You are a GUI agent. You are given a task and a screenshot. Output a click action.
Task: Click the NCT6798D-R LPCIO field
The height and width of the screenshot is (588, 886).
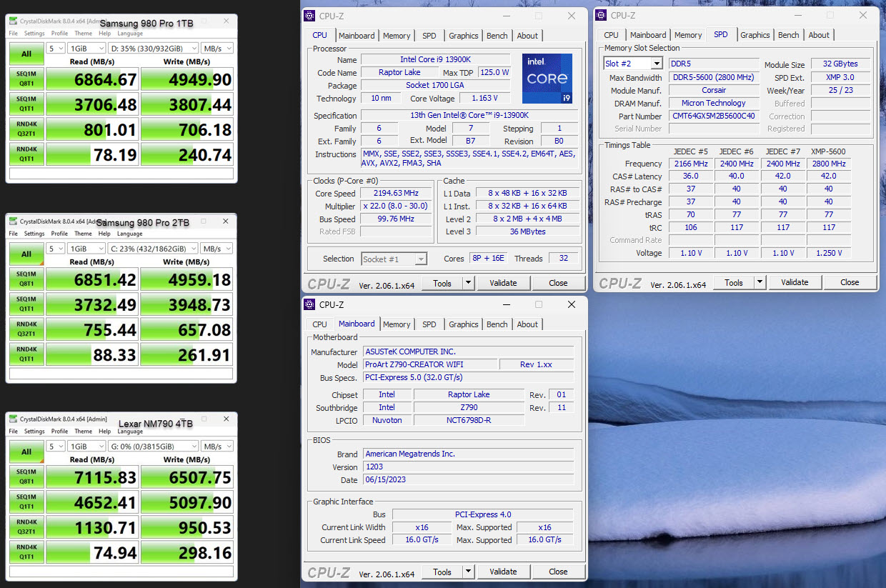click(x=469, y=420)
